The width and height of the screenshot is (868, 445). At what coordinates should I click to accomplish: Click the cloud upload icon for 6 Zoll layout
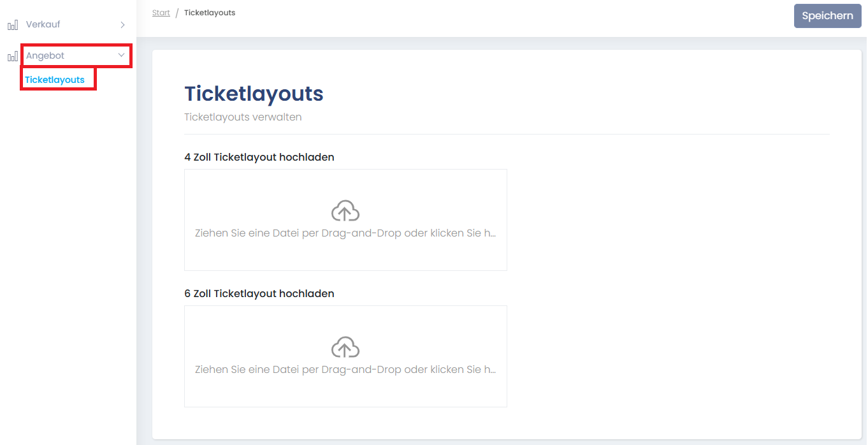coord(345,347)
